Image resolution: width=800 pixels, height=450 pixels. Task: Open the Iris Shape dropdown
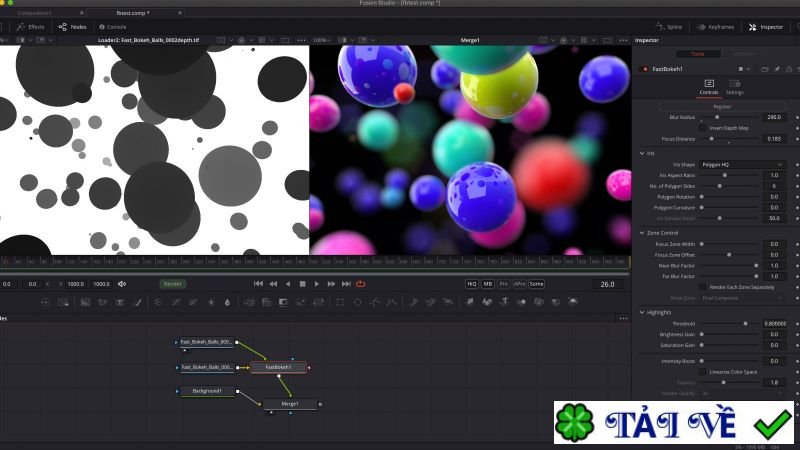coord(743,164)
